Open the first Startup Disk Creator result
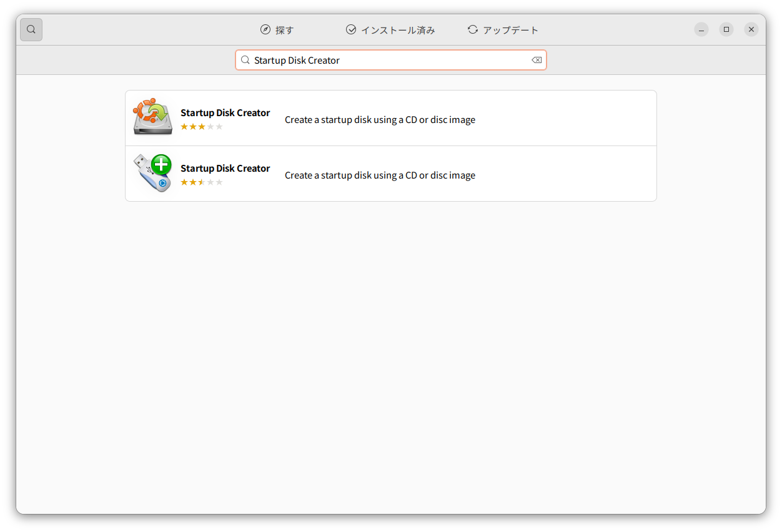Screen dimensions: 782x532 pos(391,117)
